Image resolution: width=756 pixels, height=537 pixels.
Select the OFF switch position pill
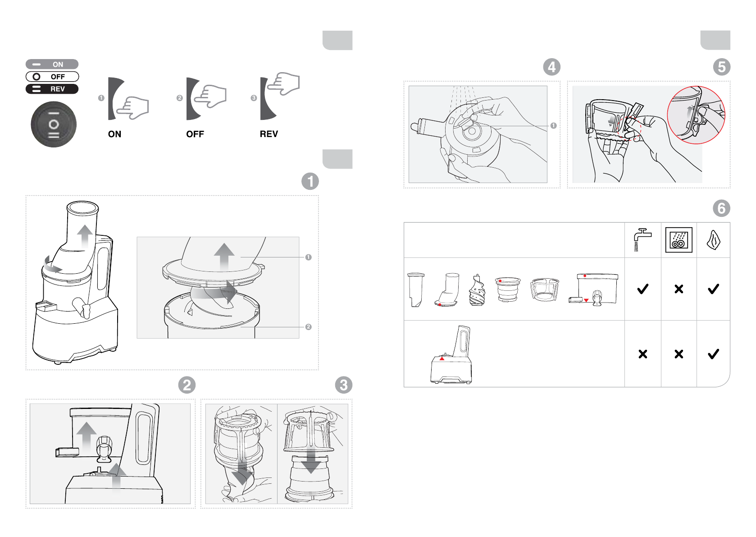click(52, 77)
